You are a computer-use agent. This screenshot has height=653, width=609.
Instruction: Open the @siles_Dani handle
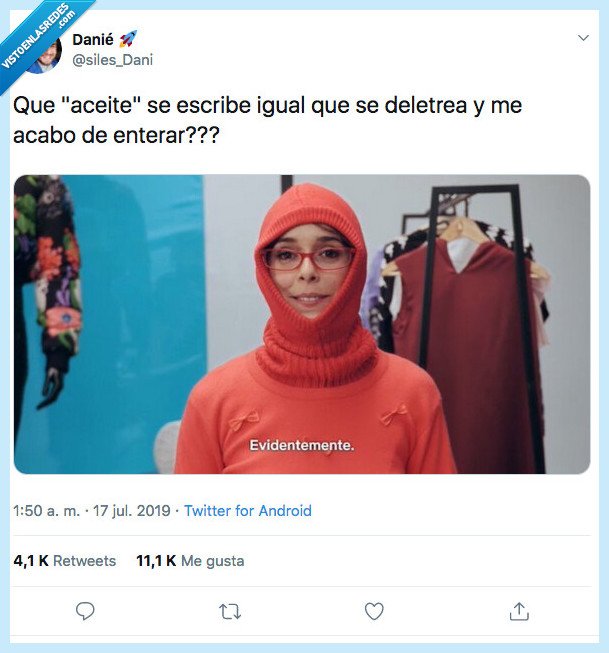coord(112,60)
